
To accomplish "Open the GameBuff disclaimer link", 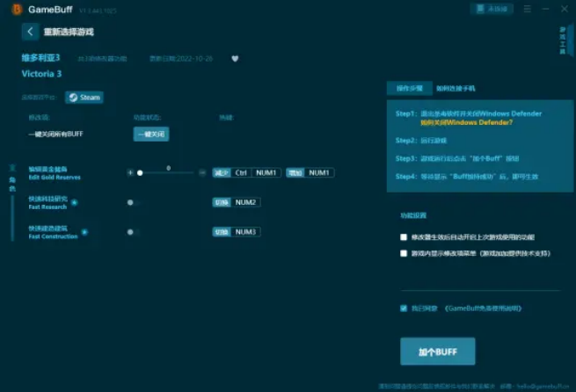I will tap(483, 309).
